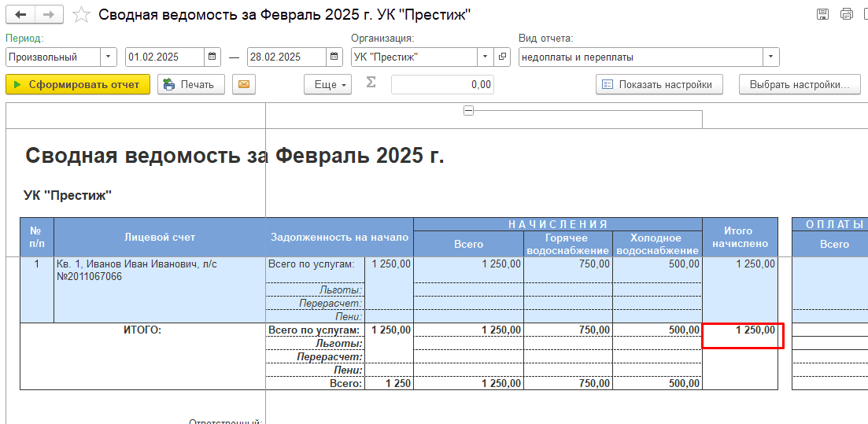Open calendar for start date 01.02.2025
Image resolution: width=868 pixels, height=424 pixels.
coord(212,57)
